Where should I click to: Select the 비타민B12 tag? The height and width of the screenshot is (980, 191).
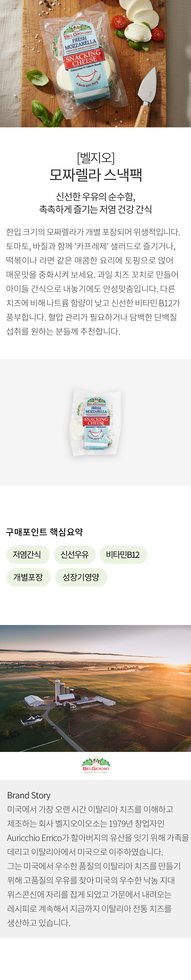(123, 554)
